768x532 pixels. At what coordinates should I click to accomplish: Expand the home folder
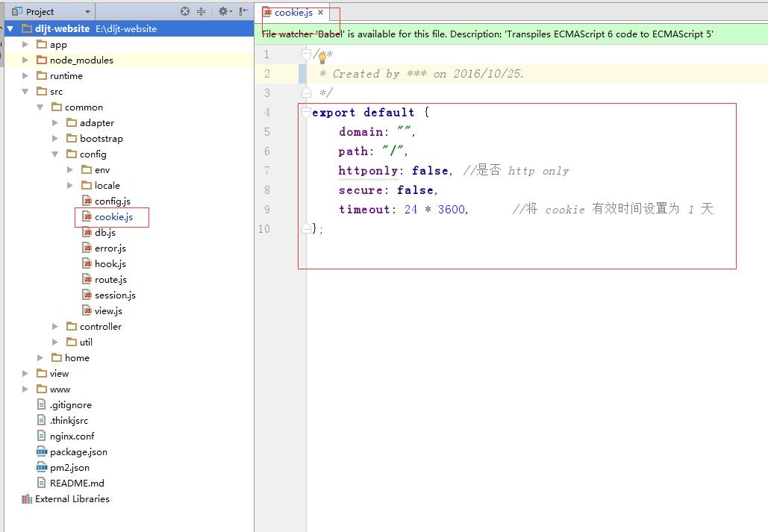pos(40,358)
